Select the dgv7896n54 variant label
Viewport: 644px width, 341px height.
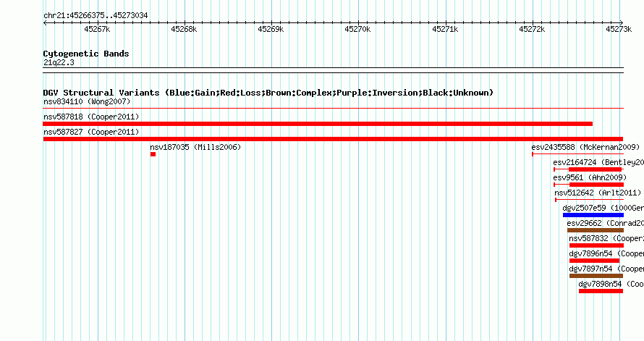606,253
